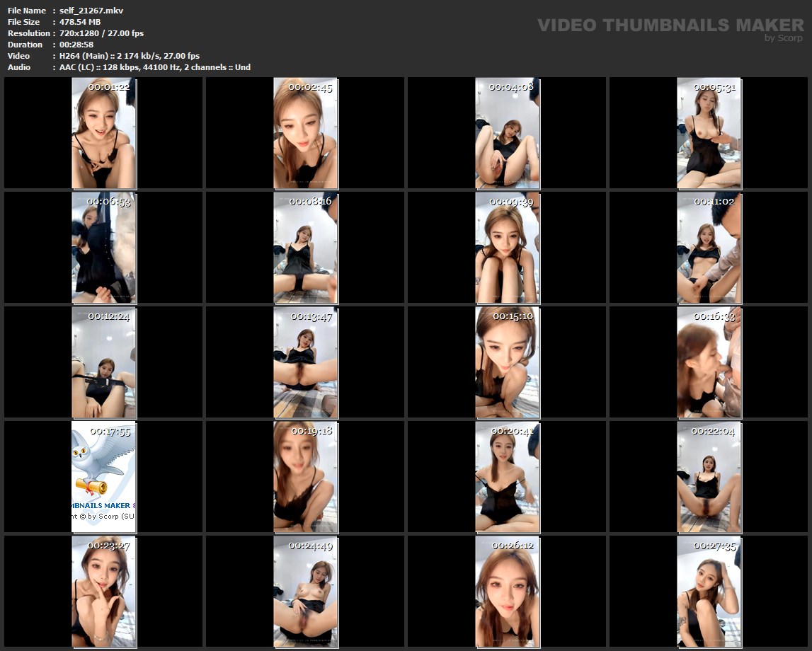Screen dimensions: 812x651
Task: Open the thumbnail marked 00:19:18
Action: pos(306,477)
